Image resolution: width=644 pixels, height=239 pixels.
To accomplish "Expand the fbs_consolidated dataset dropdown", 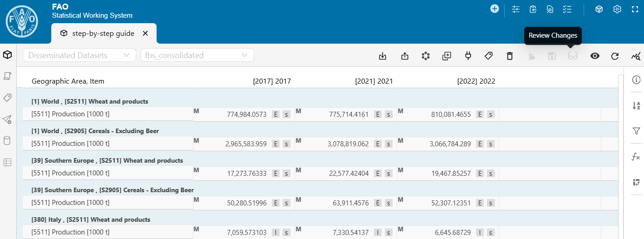I will click(197, 55).
